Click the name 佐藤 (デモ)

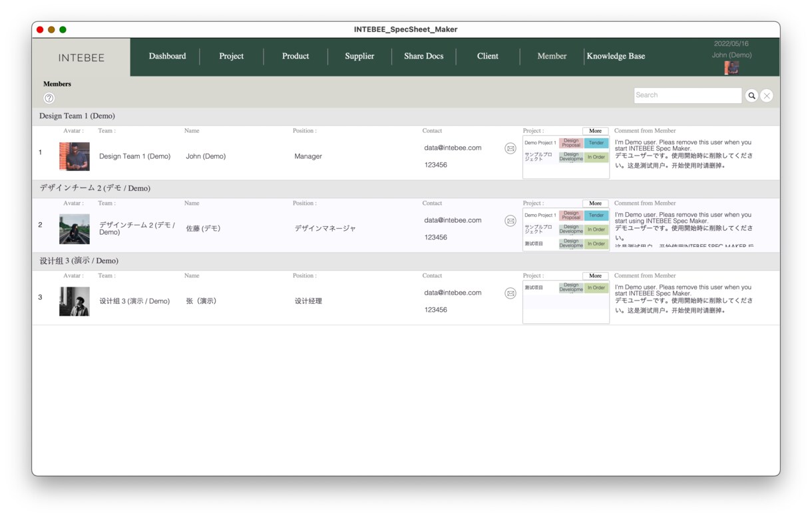coord(203,229)
